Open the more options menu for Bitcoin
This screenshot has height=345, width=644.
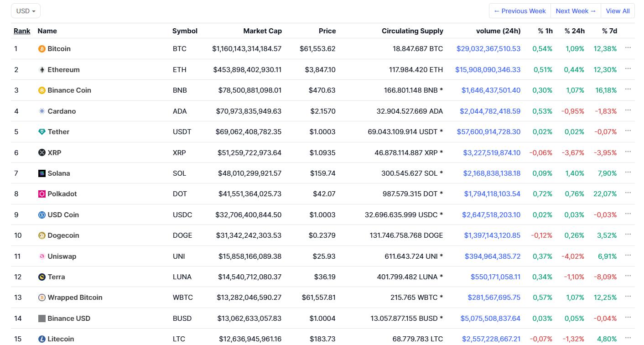628,48
